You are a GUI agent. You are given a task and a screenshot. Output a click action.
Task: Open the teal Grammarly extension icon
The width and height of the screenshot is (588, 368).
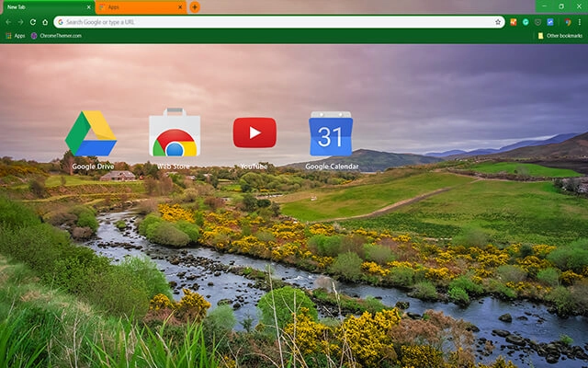[x=526, y=22]
